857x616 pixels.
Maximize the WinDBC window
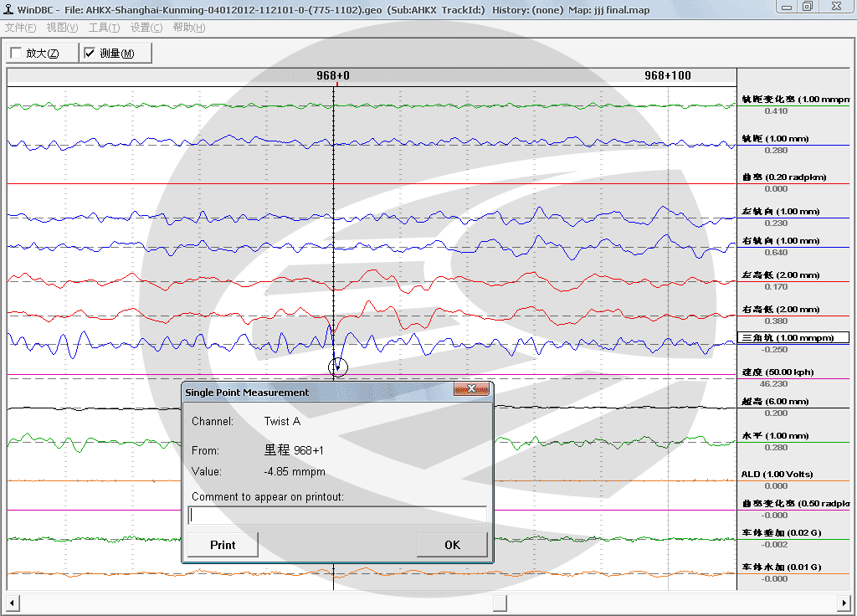tap(808, 7)
